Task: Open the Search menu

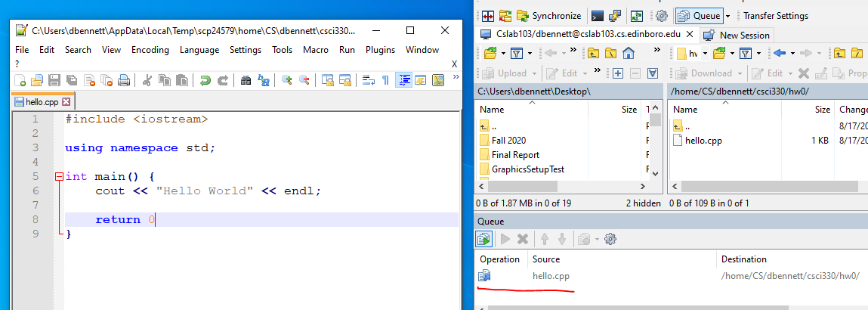Action: click(78, 50)
